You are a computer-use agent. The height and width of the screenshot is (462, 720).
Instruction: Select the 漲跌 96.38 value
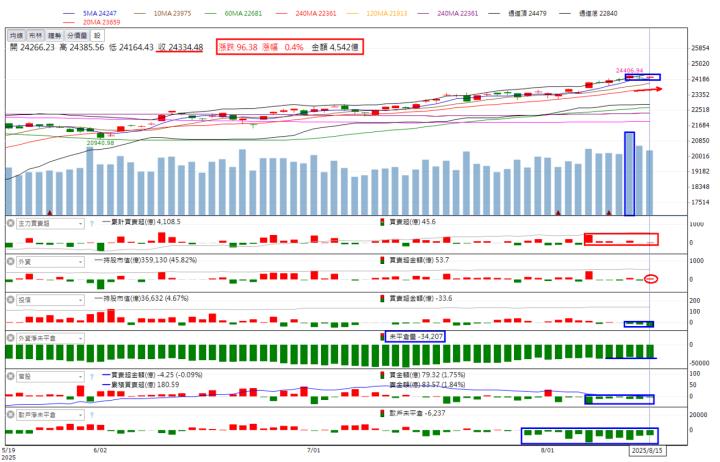point(238,47)
